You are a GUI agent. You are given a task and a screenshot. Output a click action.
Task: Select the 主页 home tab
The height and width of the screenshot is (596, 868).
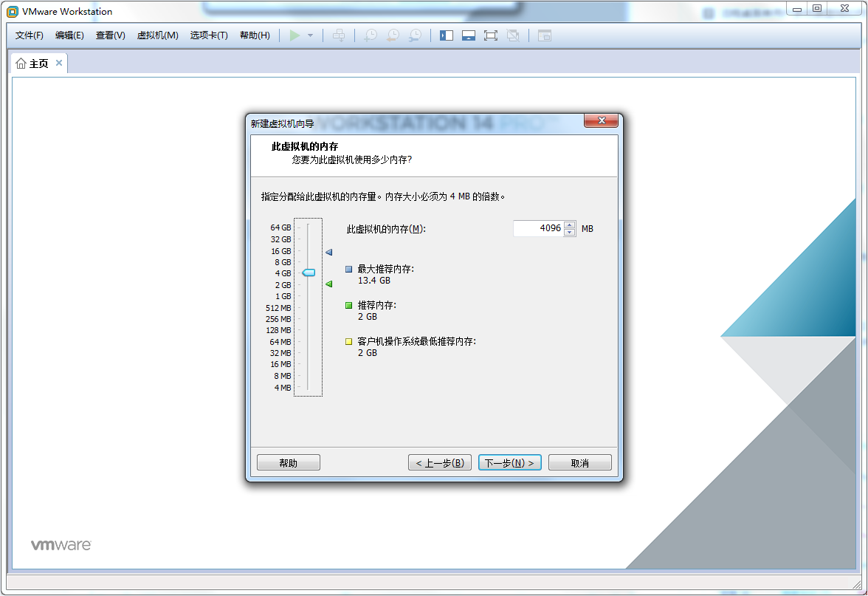[33, 64]
